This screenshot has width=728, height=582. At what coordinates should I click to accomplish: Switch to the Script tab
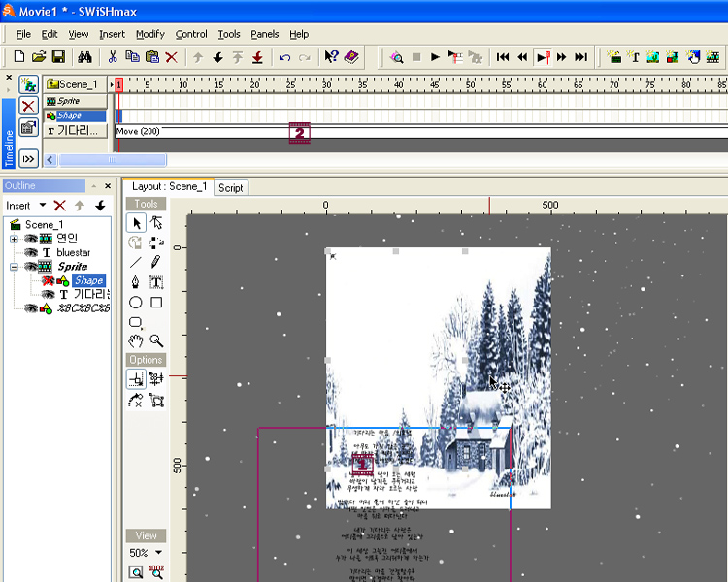(x=231, y=188)
